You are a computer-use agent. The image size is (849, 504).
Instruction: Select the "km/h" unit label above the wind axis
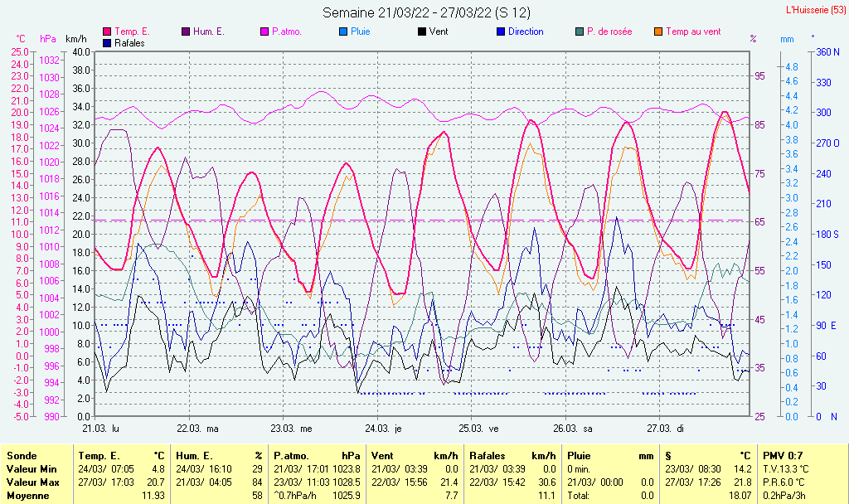tap(75, 39)
